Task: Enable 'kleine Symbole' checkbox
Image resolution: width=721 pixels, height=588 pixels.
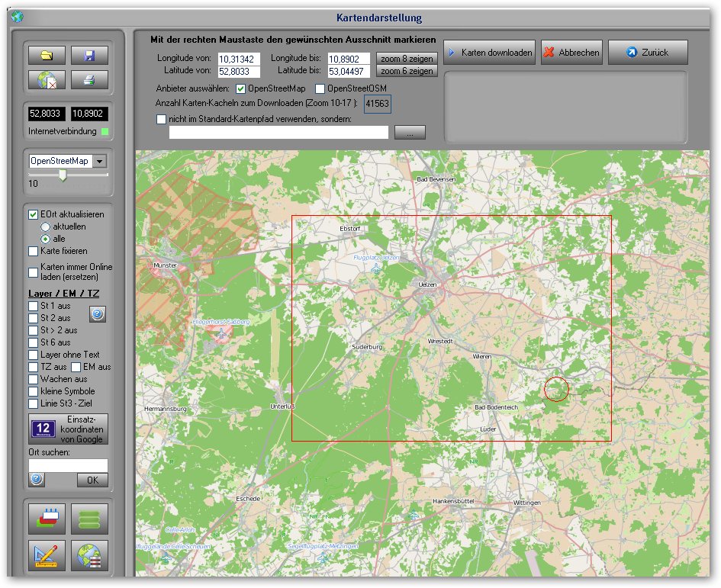Action: pyautogui.click(x=33, y=392)
